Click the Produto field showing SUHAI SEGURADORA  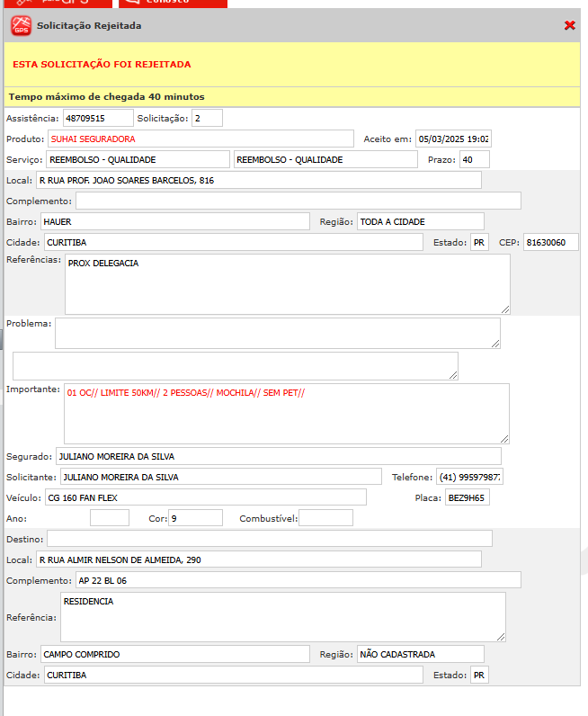click(200, 139)
